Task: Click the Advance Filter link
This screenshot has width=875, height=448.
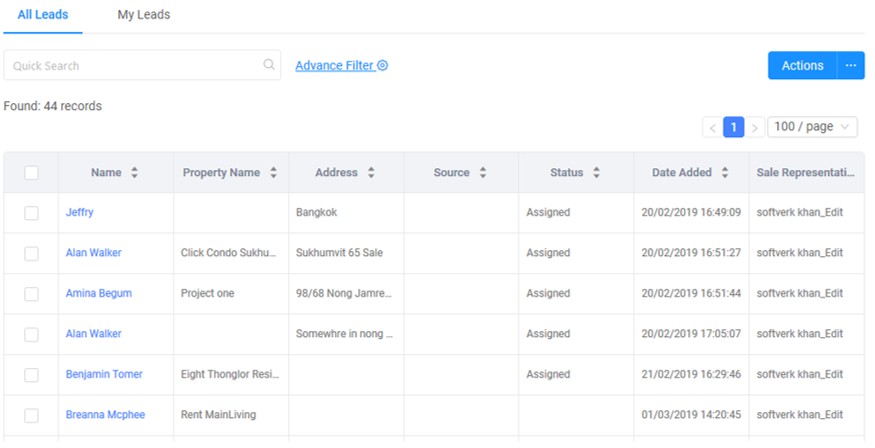Action: pos(334,66)
